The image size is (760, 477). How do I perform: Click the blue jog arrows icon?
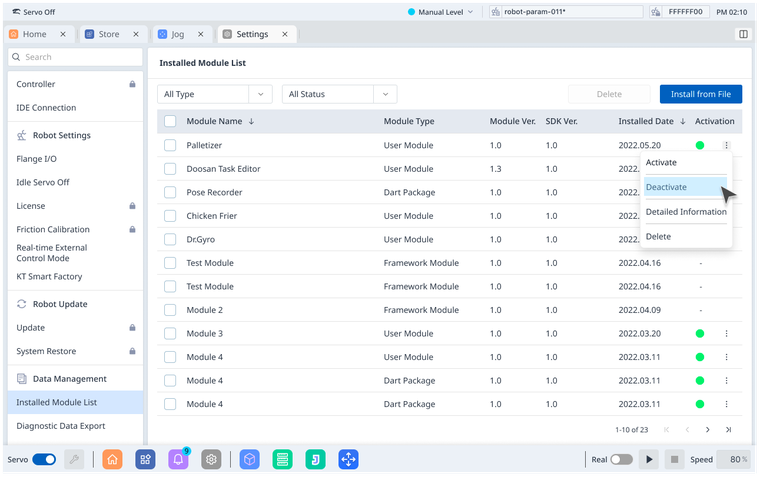(x=348, y=459)
